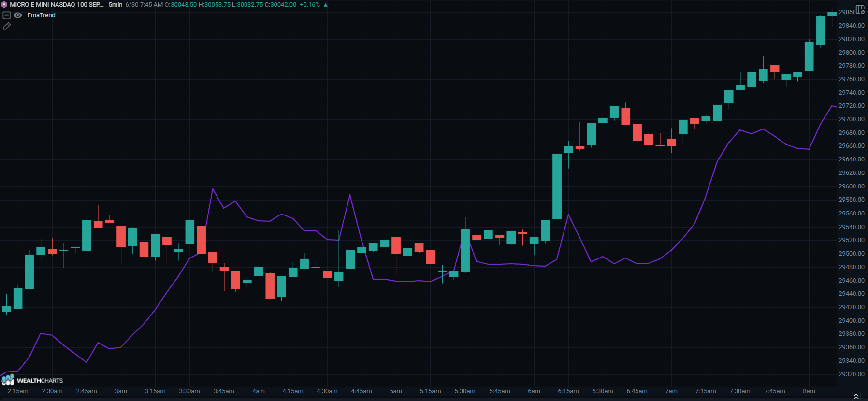Click the purple M symbol badge

(4, 5)
